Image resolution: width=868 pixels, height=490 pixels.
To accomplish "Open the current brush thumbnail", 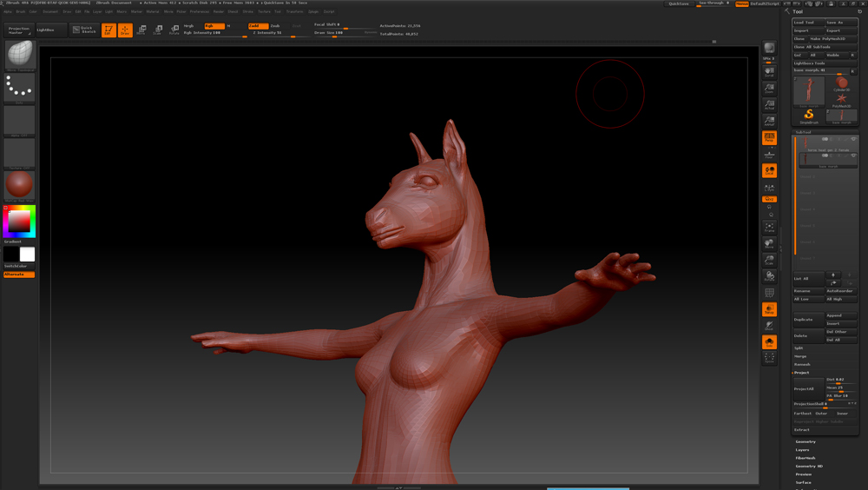I will coord(19,55).
